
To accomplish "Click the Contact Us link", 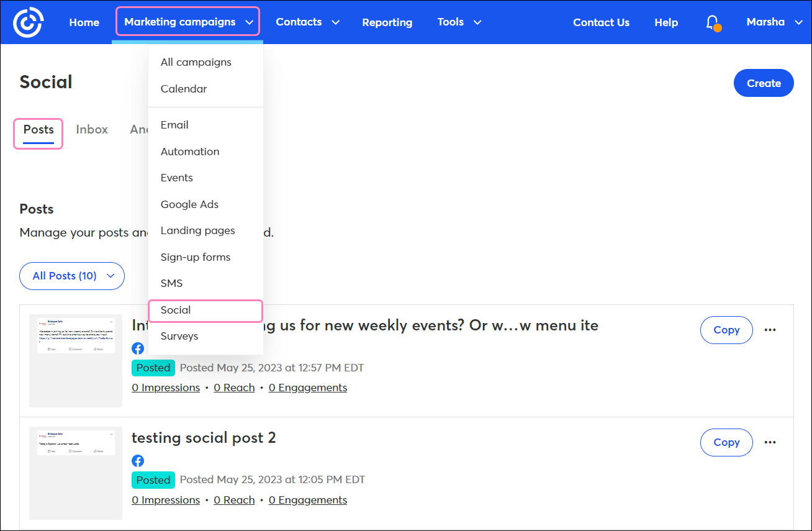I will pos(601,22).
